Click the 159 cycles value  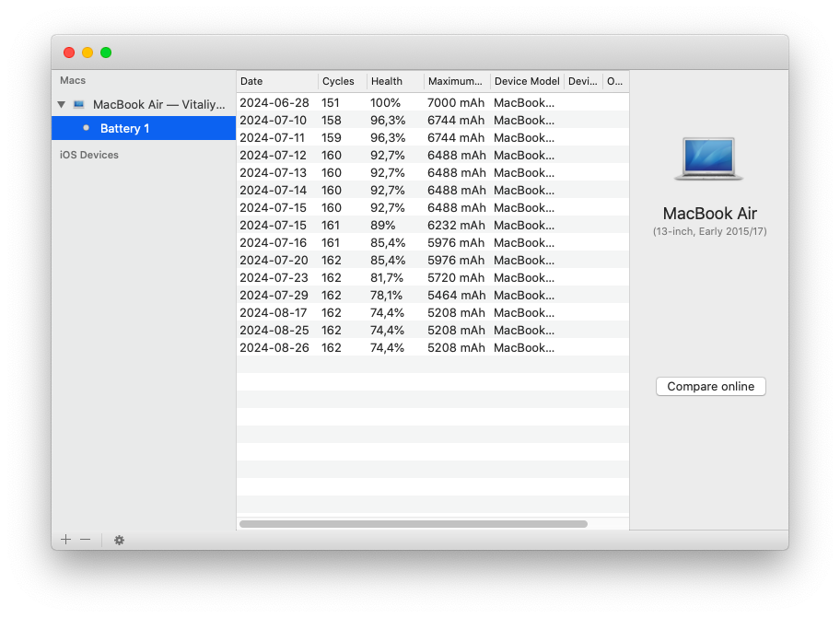click(332, 137)
